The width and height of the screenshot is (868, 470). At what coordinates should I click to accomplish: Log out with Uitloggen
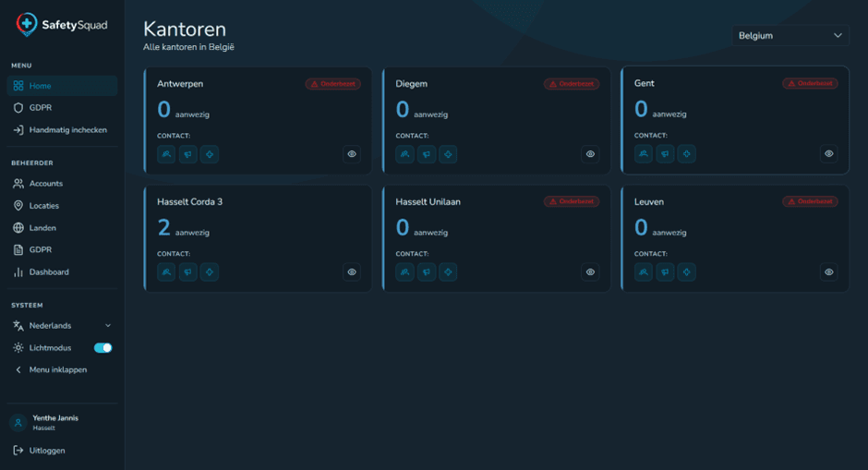tap(62, 451)
